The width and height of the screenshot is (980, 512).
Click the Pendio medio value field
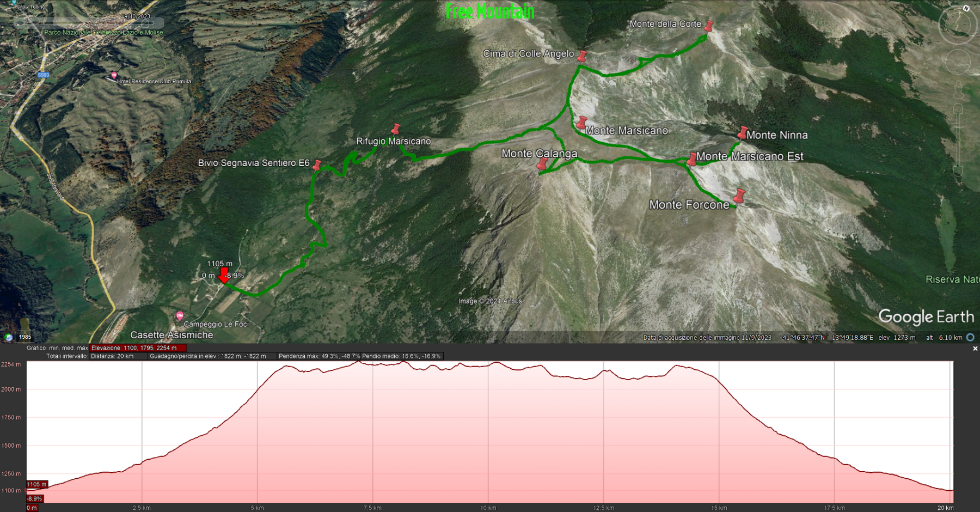(x=402, y=356)
